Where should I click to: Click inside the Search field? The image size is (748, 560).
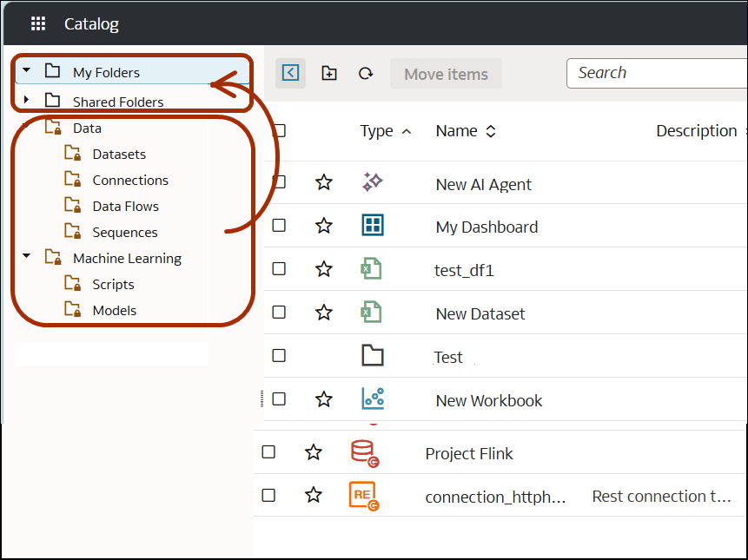pos(652,73)
